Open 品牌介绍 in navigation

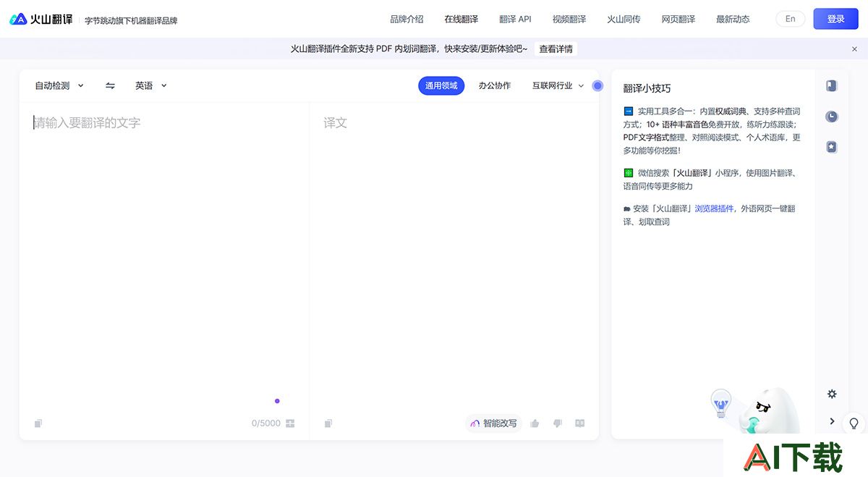tap(407, 20)
